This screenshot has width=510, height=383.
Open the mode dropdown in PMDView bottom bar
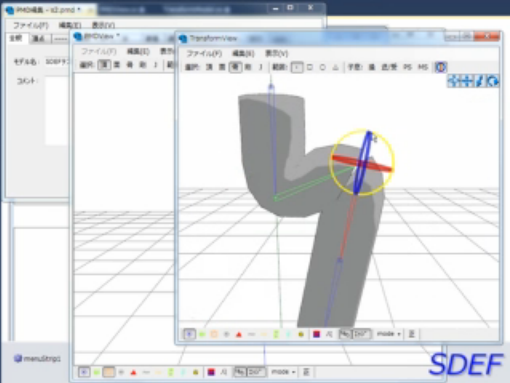click(x=283, y=372)
